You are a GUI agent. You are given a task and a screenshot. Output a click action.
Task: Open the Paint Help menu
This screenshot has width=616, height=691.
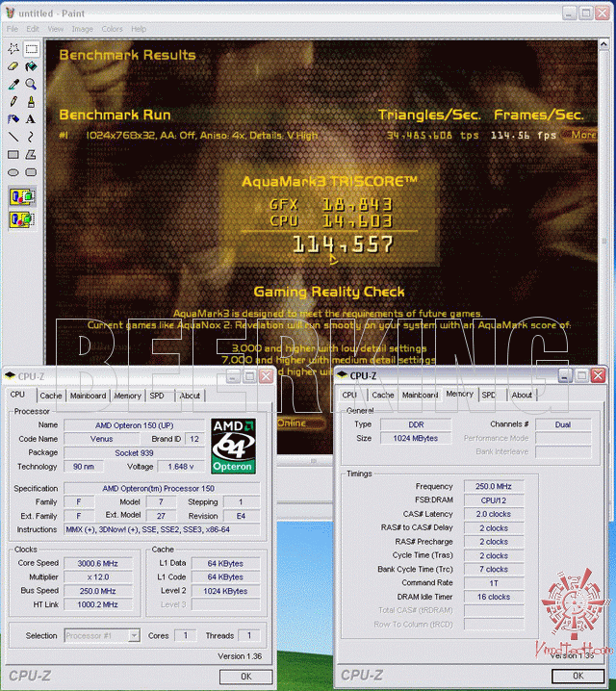(139, 29)
